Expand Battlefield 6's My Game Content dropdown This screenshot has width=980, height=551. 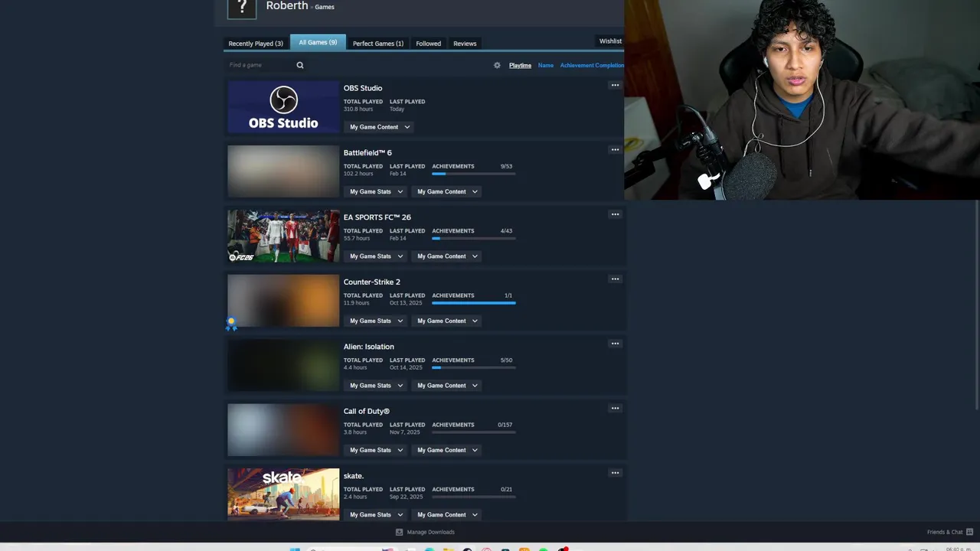[x=446, y=191]
